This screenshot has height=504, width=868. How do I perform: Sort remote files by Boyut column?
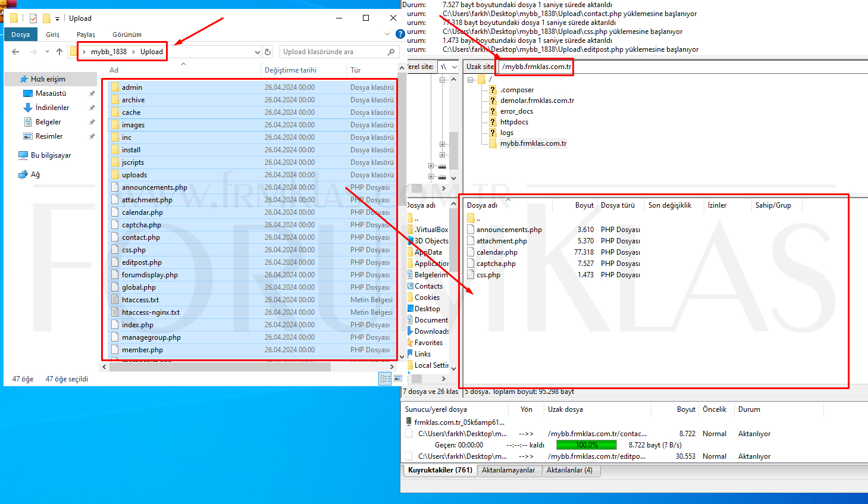coord(584,205)
